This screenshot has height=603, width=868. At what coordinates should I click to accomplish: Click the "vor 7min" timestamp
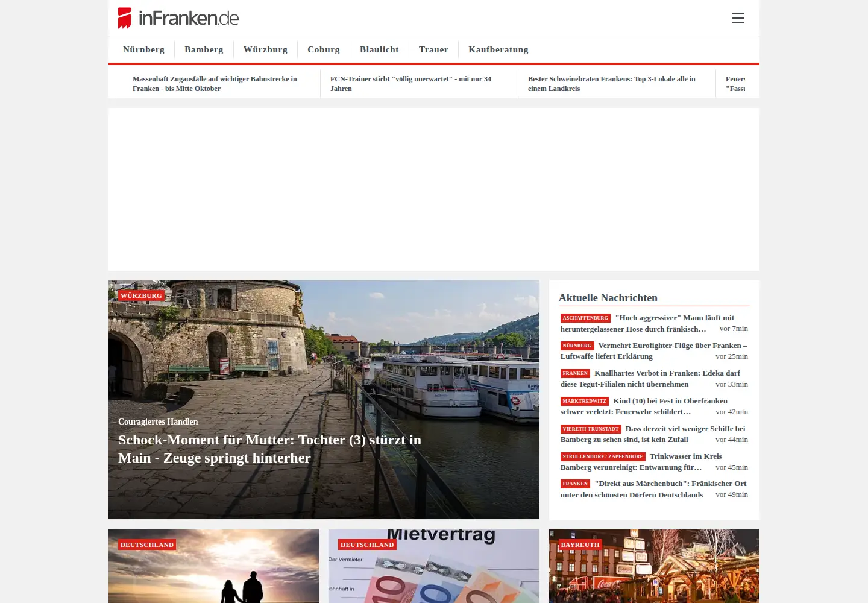(x=734, y=329)
